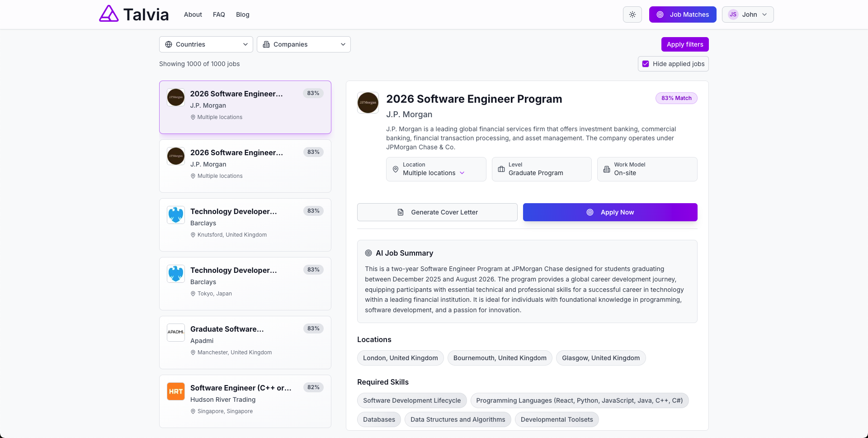
Task: Expand the Multiple locations chevron in details
Action: pos(462,173)
